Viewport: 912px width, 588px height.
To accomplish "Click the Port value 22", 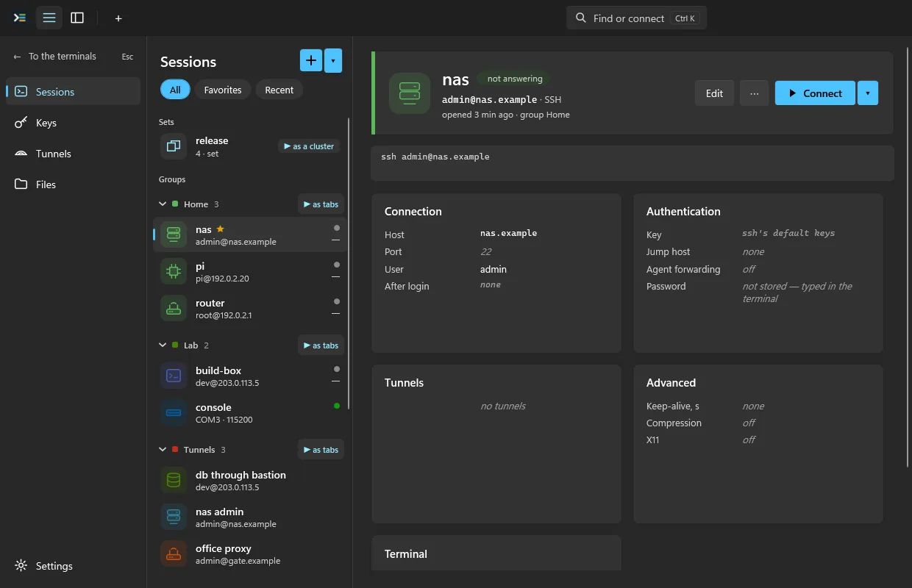I will (485, 251).
